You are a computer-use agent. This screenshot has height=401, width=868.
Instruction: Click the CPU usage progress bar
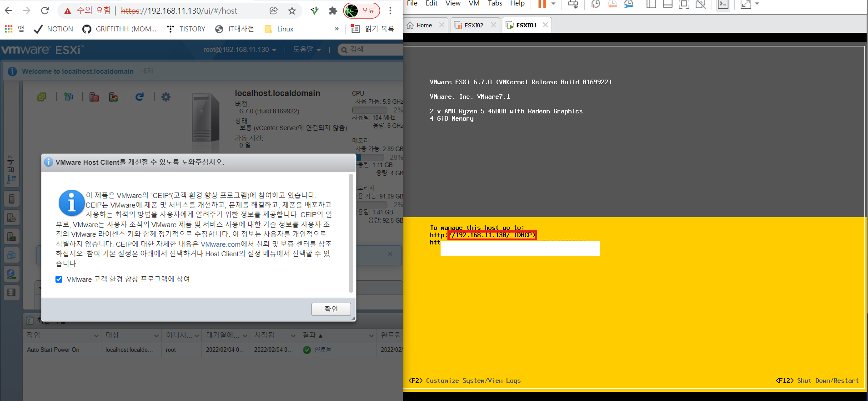point(370,110)
